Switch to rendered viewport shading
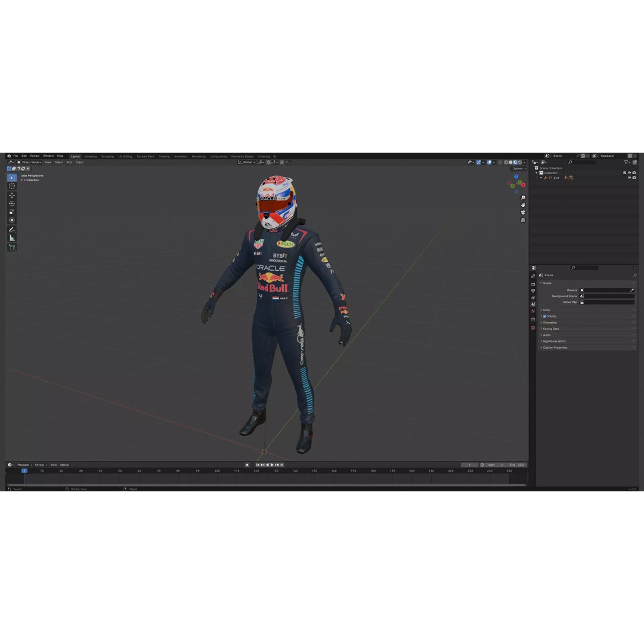 pyautogui.click(x=520, y=162)
